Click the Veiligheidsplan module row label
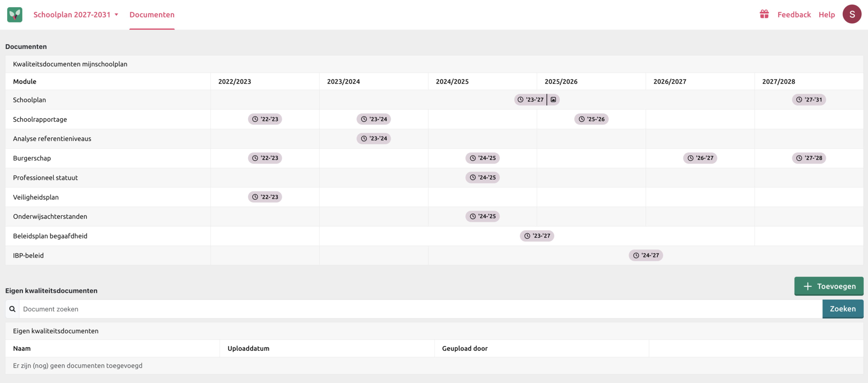868x383 pixels. pos(36,197)
